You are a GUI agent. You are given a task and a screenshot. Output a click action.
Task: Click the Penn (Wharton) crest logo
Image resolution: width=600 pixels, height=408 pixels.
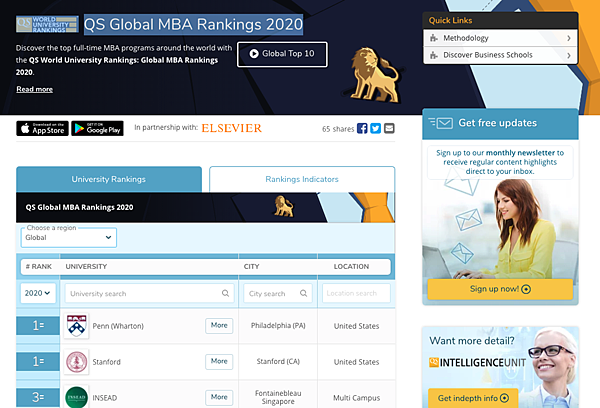pos(77,325)
